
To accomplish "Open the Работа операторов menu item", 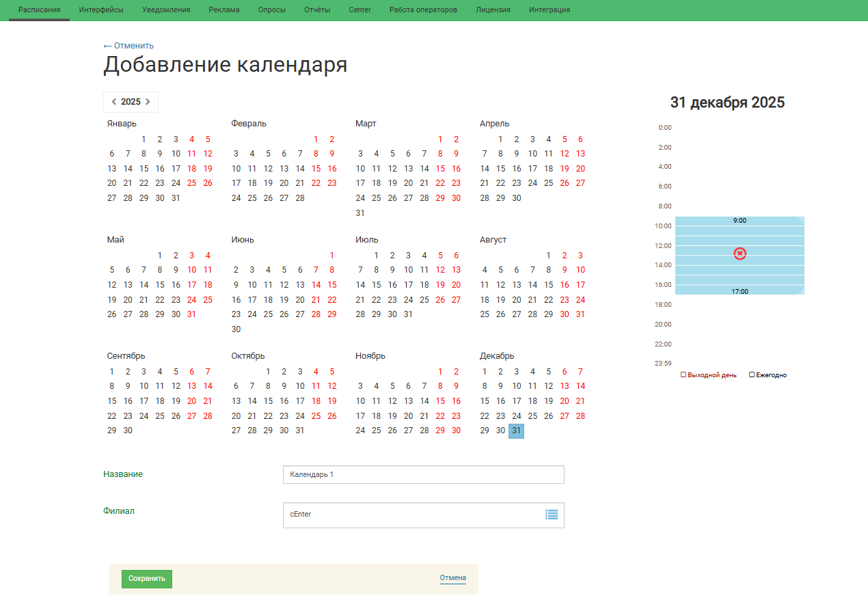I will point(423,10).
